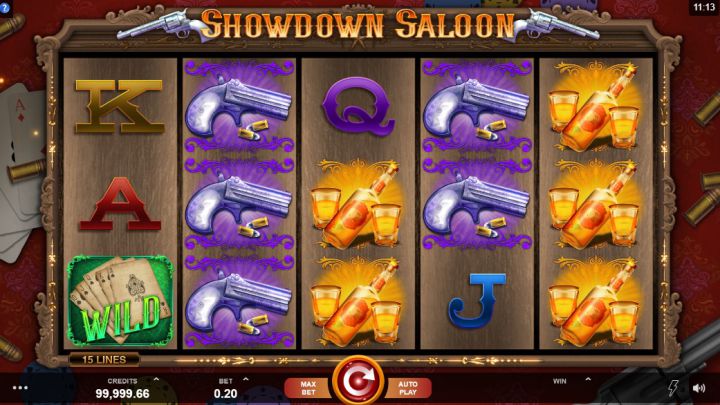
Task: Click the Max Bet button
Action: coord(308,388)
